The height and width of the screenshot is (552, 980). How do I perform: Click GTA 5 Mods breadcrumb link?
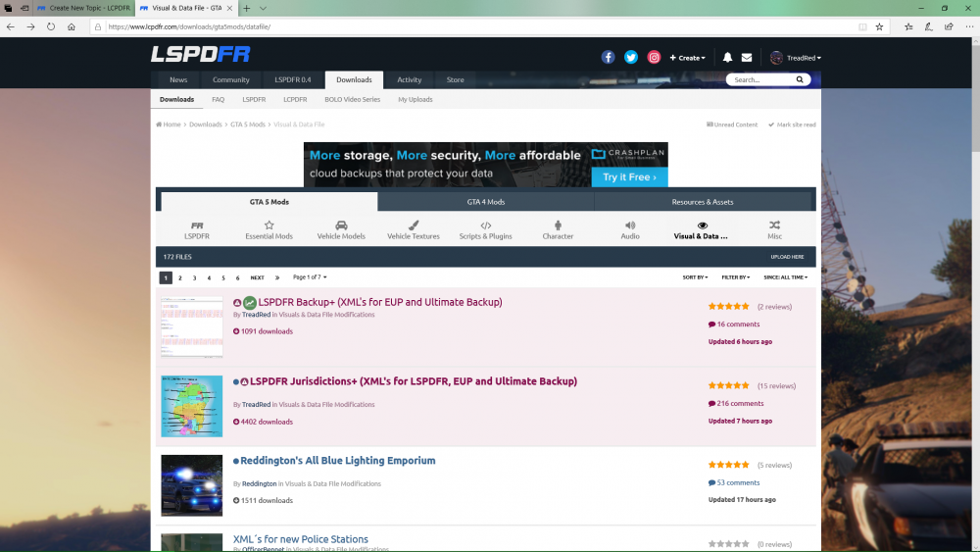(x=248, y=125)
